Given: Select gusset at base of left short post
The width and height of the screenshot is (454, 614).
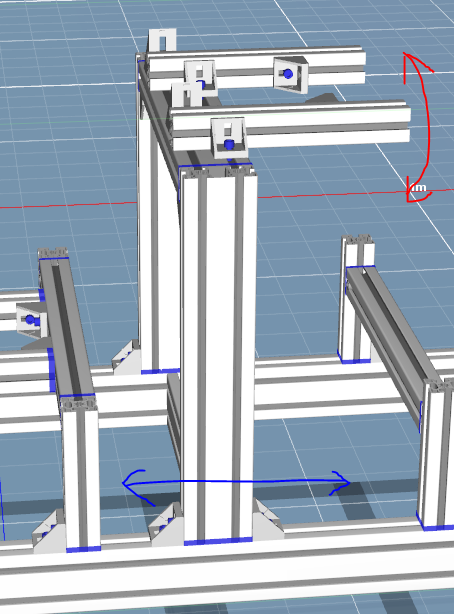Looking at the screenshot, I should click(x=49, y=532).
